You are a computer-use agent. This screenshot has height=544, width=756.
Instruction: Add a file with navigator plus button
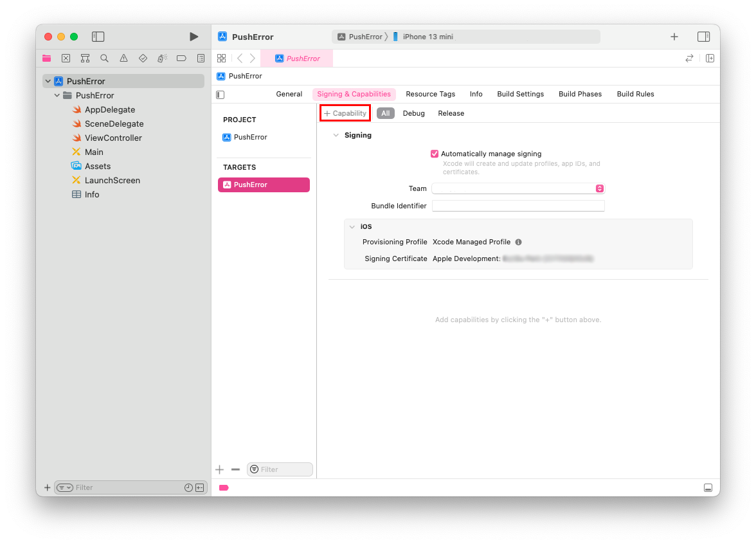click(x=48, y=487)
